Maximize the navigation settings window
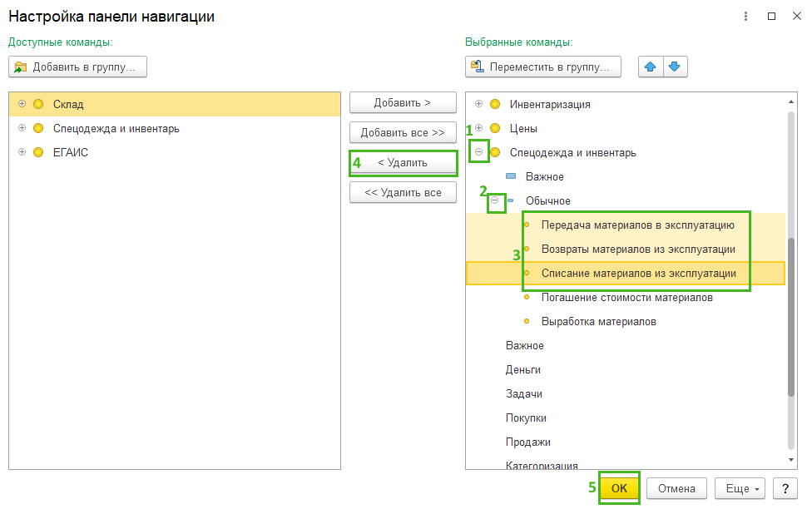 [771, 17]
